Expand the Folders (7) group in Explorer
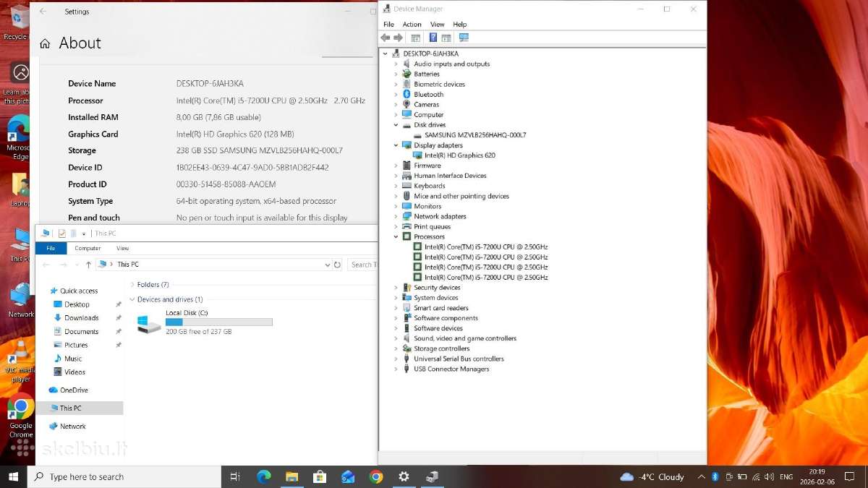 click(132, 285)
